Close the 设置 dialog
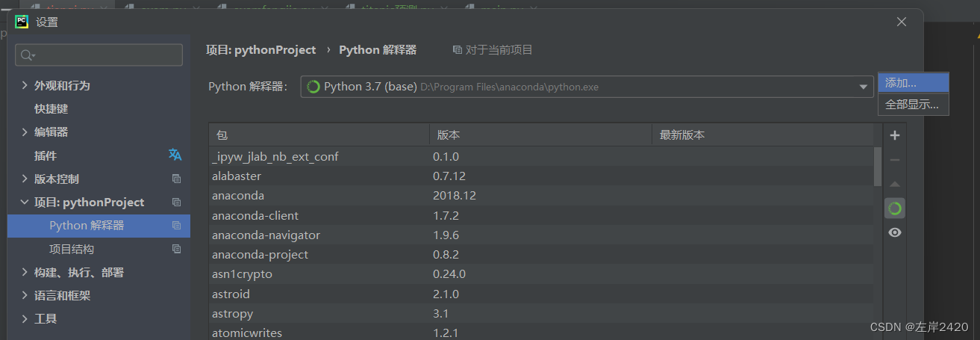 pos(902,22)
